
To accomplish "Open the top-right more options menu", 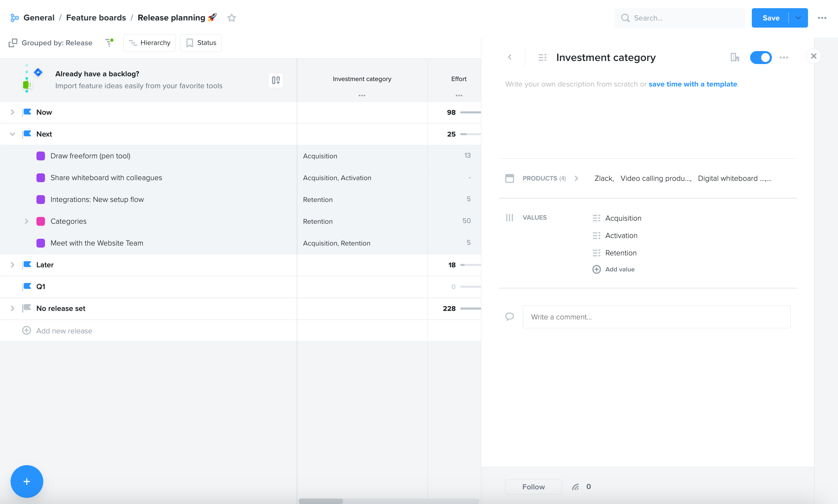I will click(822, 18).
